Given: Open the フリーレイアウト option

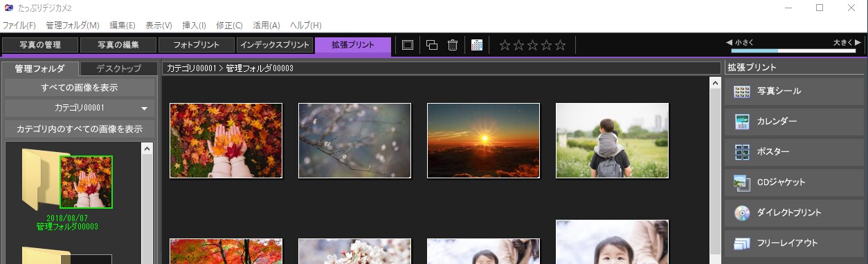Looking at the screenshot, I should pos(794,243).
